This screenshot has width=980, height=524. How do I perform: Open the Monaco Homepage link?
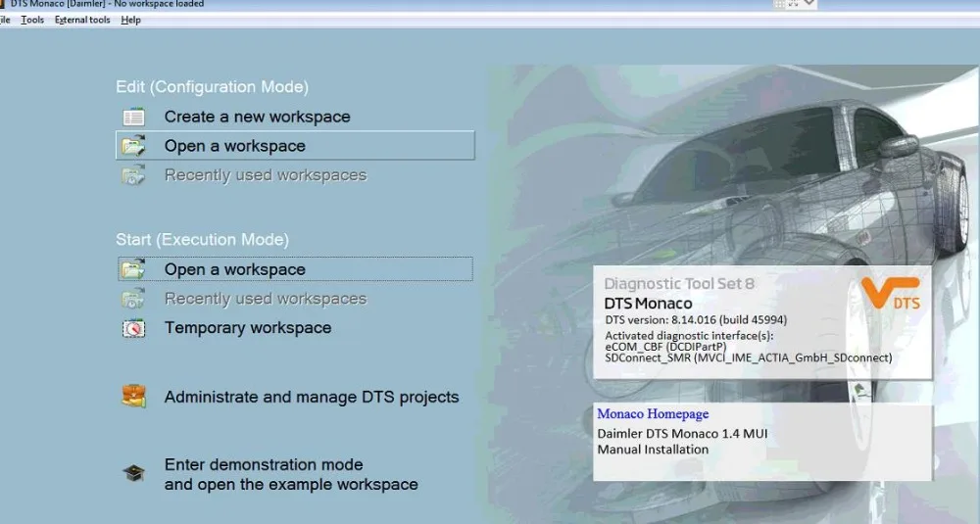(x=653, y=413)
